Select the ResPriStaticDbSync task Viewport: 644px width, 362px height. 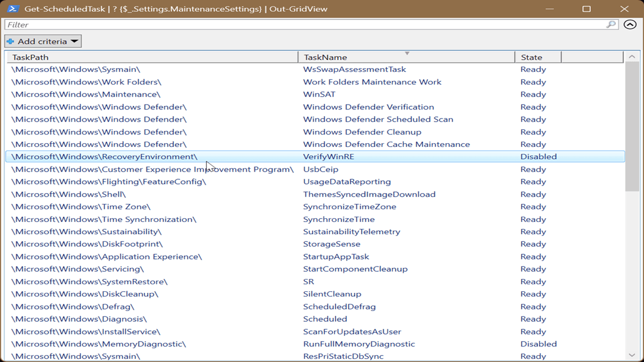pyautogui.click(x=343, y=356)
